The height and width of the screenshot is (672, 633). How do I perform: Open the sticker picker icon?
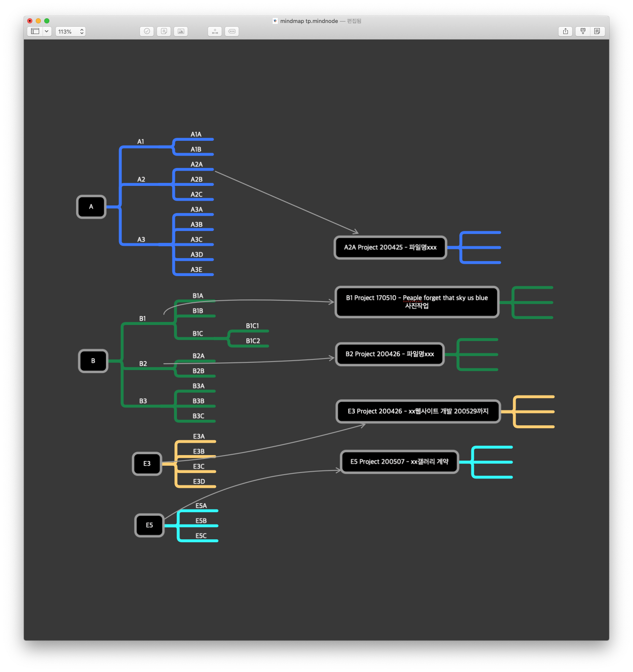coord(164,31)
